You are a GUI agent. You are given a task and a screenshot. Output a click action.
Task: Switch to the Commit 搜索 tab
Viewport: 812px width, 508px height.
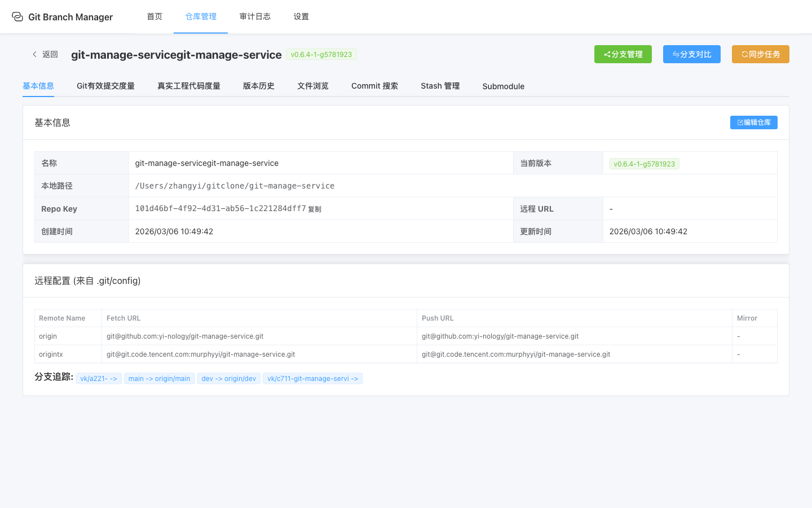pyautogui.click(x=374, y=86)
